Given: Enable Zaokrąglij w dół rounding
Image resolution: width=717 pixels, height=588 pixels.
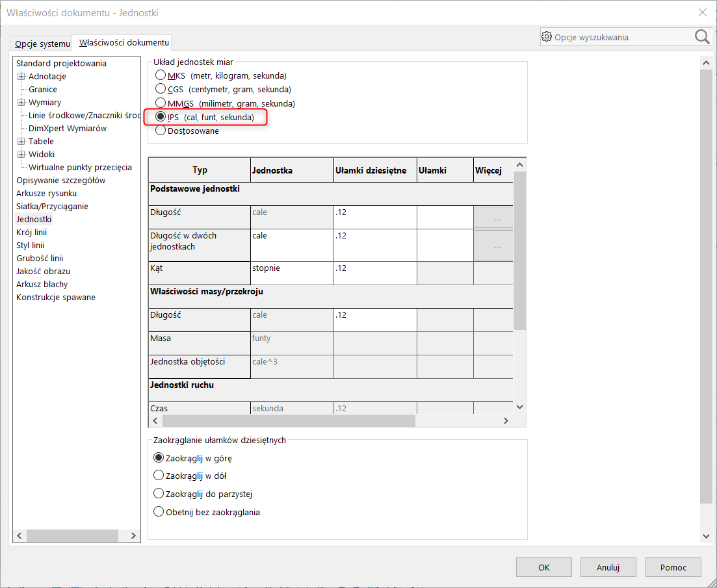Looking at the screenshot, I should [x=158, y=475].
